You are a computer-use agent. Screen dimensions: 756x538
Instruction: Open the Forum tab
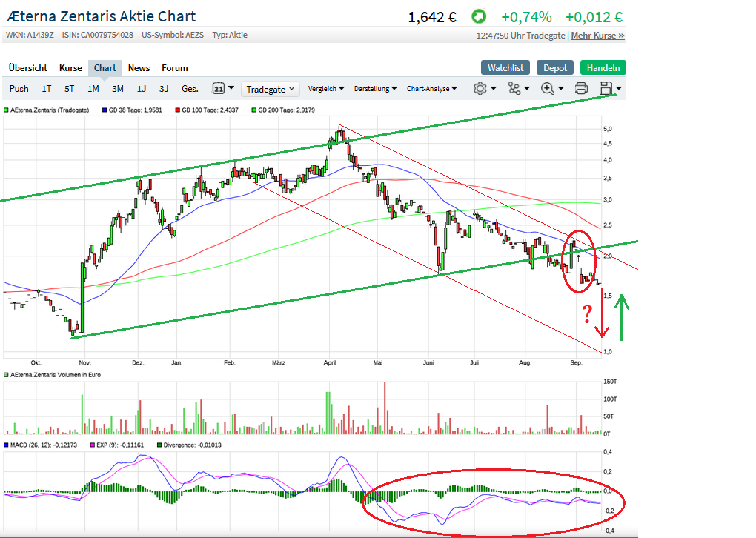point(174,68)
